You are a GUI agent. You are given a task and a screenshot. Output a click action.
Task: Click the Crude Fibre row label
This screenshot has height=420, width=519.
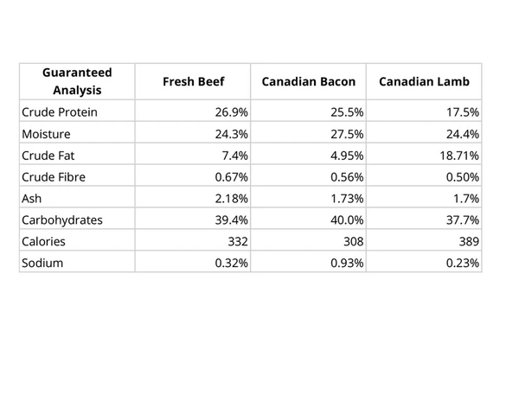coord(54,177)
